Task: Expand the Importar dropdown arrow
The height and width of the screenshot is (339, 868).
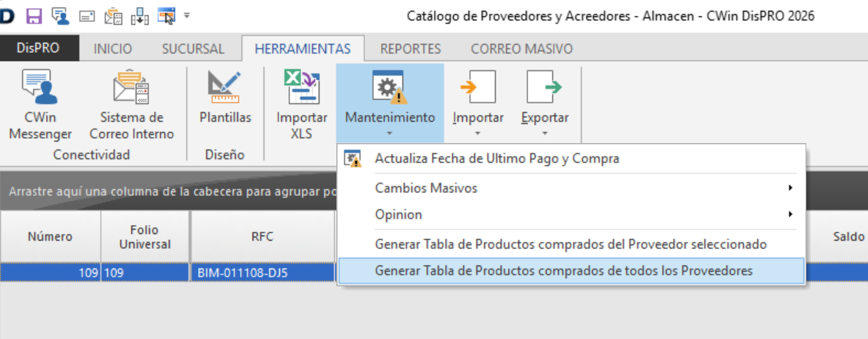Action: click(x=478, y=134)
